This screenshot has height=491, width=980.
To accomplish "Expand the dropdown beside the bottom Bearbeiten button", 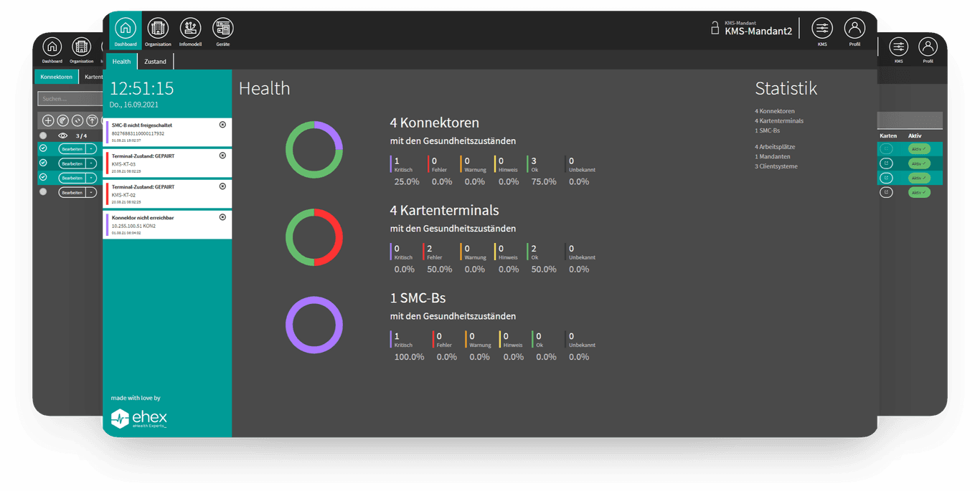I will [91, 192].
